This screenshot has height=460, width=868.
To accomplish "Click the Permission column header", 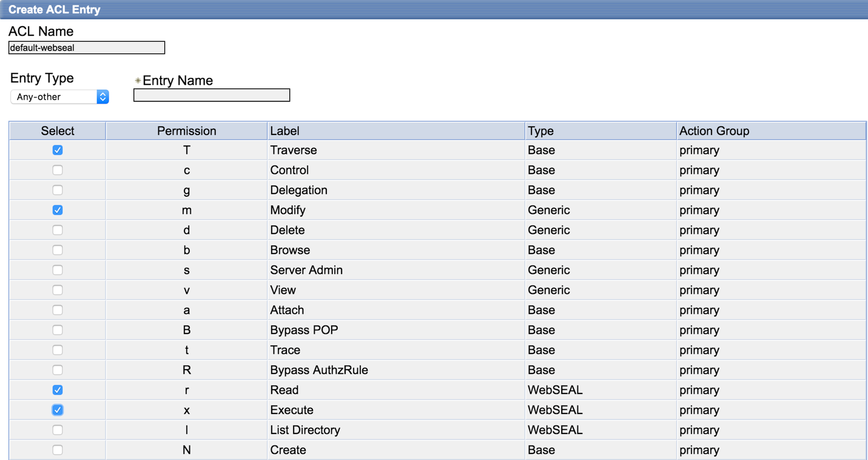I will coord(186,130).
